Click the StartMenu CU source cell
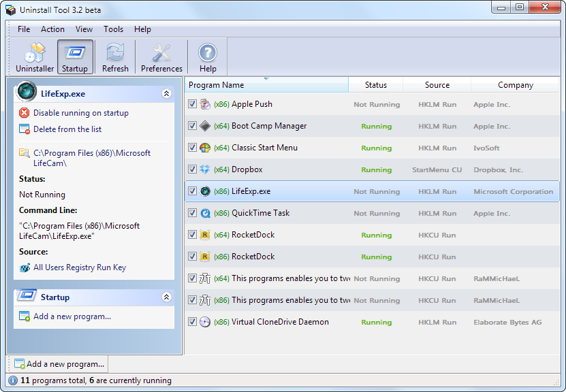Viewport: 566px width, 392px height. pyautogui.click(x=437, y=170)
